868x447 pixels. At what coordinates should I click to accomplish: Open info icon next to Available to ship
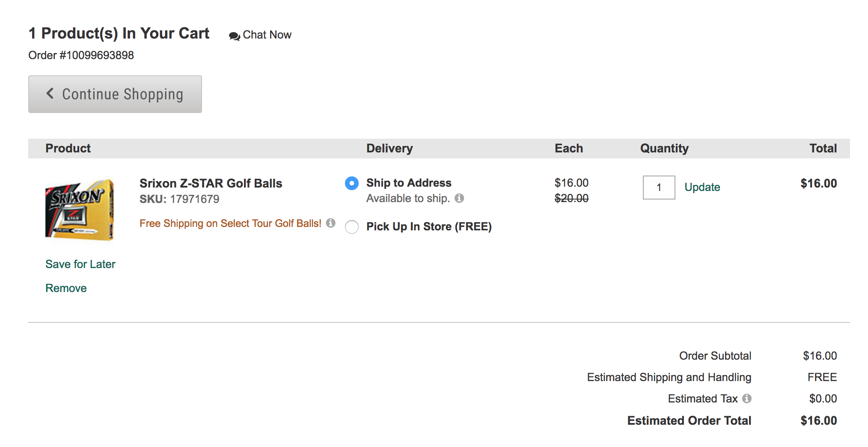click(459, 198)
